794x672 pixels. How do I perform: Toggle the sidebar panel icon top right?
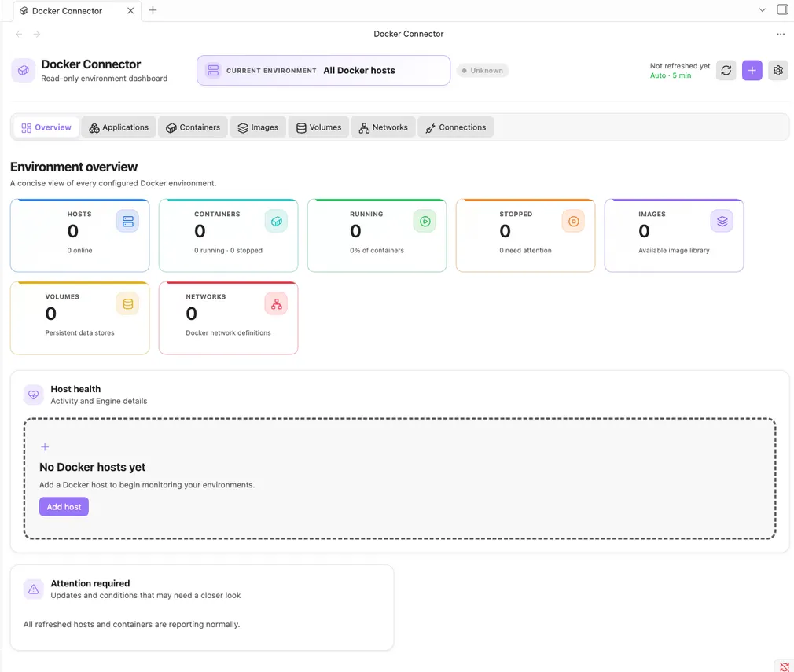782,9
